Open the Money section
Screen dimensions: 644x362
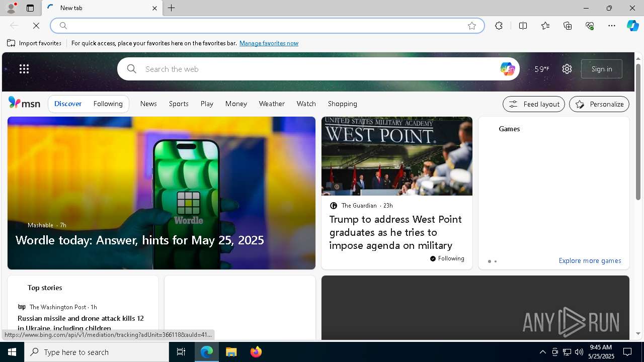point(236,104)
